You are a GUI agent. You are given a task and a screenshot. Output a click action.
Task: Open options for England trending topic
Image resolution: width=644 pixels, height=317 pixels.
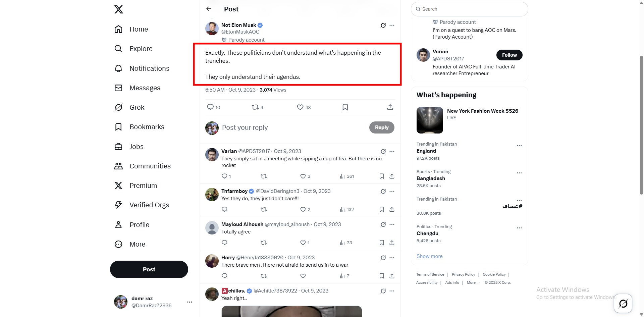point(519,145)
